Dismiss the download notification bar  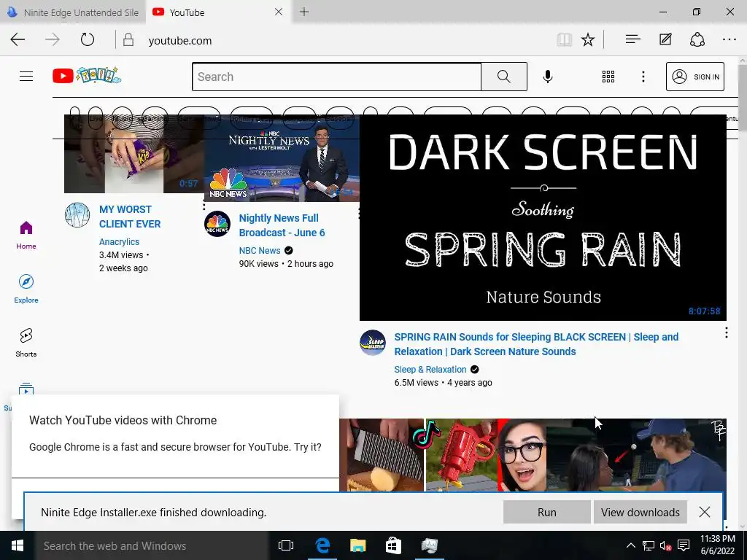pyautogui.click(x=705, y=512)
